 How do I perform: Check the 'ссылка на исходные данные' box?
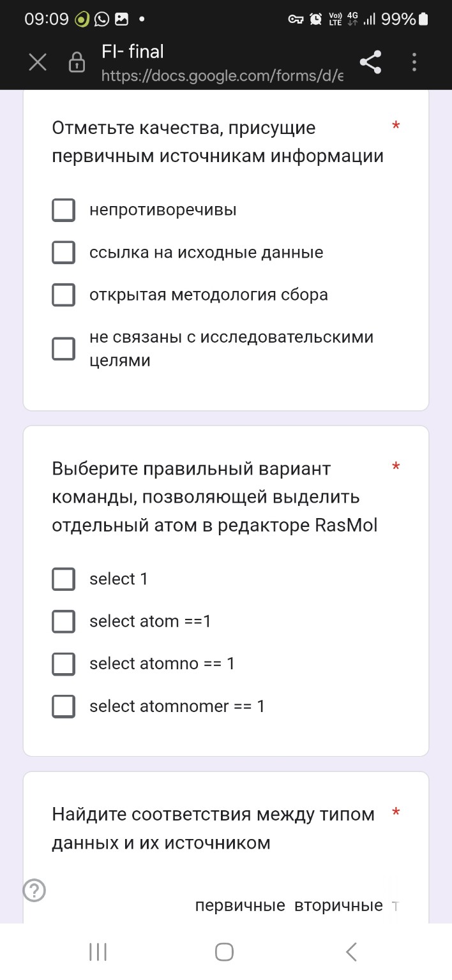click(63, 252)
